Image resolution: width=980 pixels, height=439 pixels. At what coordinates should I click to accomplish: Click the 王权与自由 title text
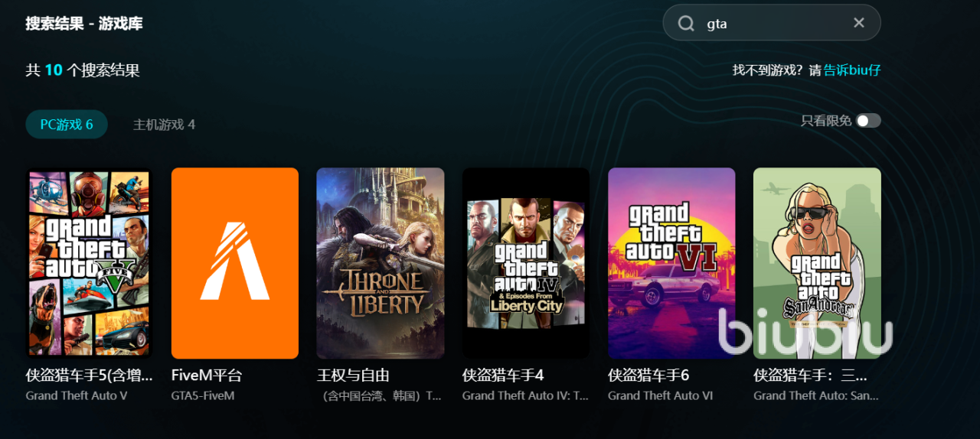coord(354,376)
